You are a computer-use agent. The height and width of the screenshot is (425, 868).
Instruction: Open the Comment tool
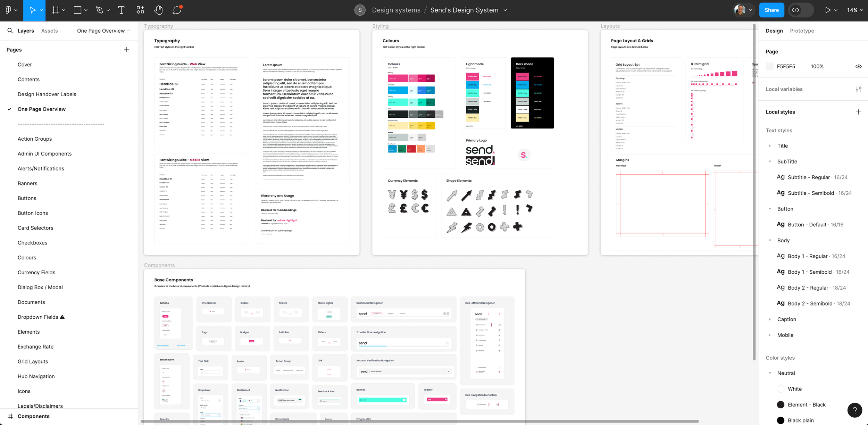pyautogui.click(x=177, y=10)
